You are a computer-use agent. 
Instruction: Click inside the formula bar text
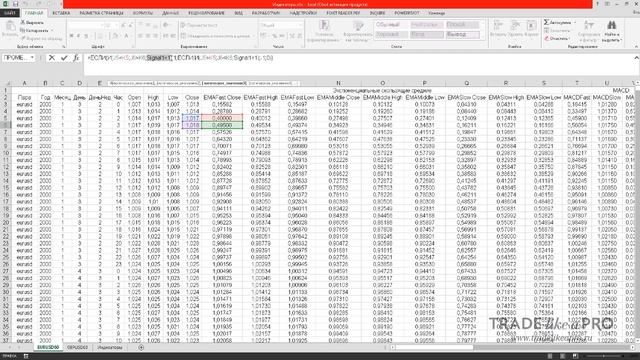coord(180,58)
